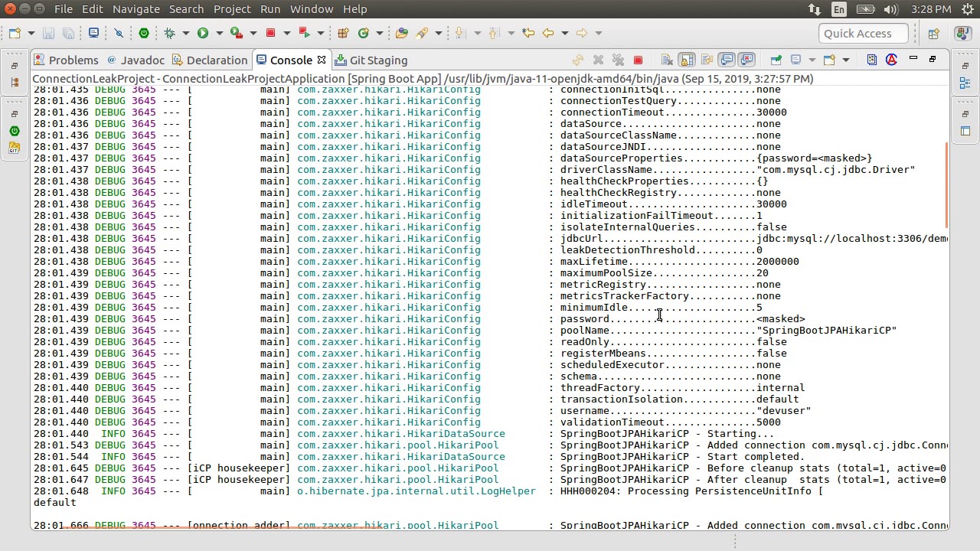Expand the Debug configurations dropdown
980x551 pixels.
[186, 33]
